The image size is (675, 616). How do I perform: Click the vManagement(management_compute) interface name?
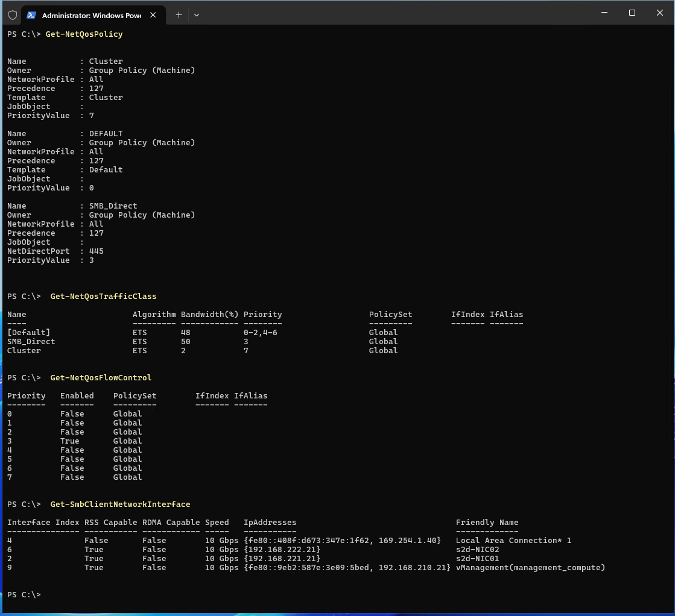click(x=530, y=568)
